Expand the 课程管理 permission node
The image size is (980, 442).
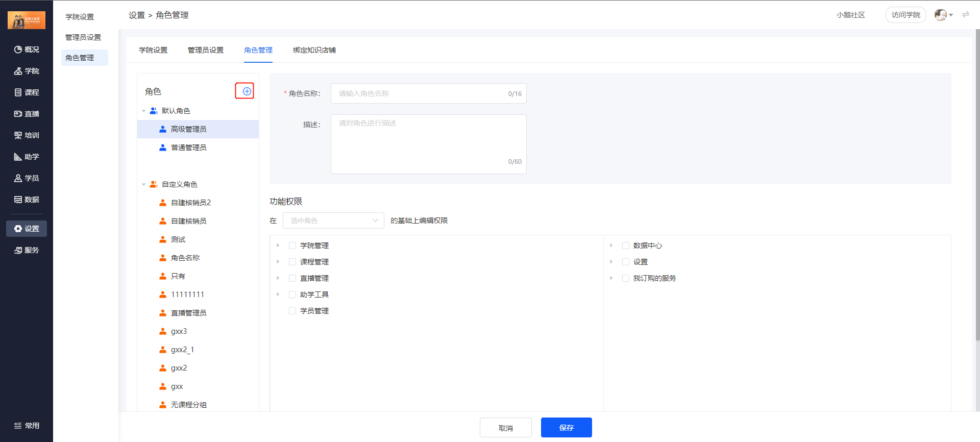coord(278,262)
